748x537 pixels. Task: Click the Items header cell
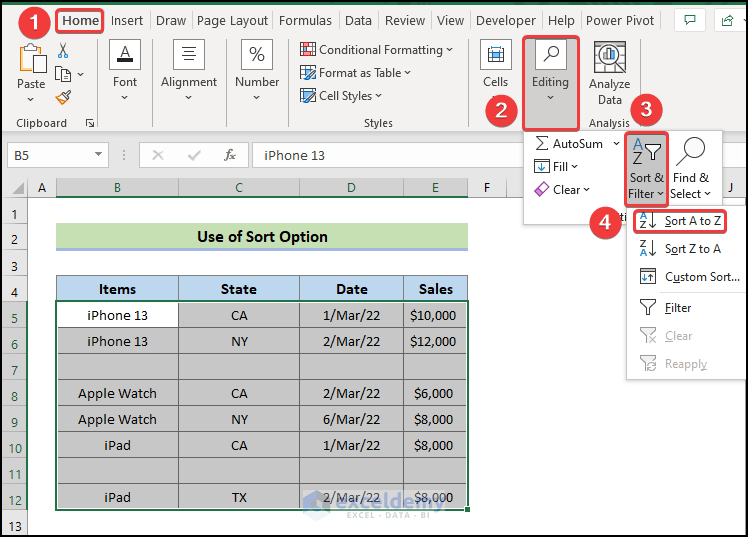(x=117, y=289)
